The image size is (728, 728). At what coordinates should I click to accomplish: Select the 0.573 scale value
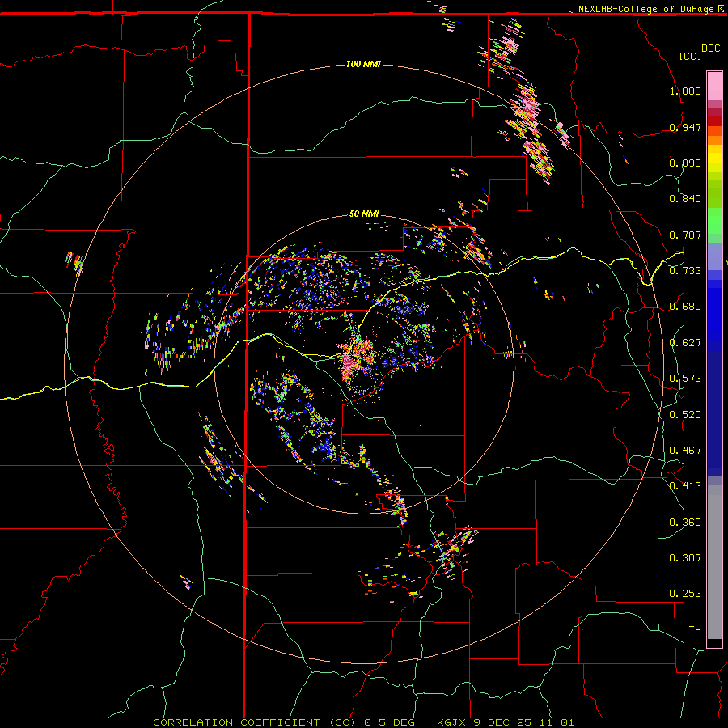(x=685, y=379)
